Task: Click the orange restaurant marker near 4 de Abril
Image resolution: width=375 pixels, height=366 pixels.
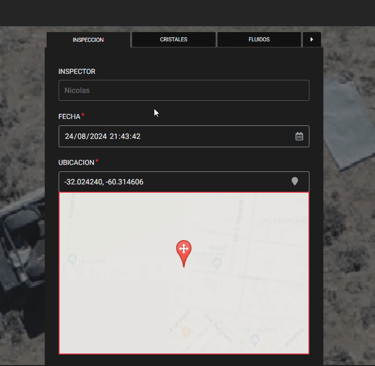Action: (x=186, y=332)
